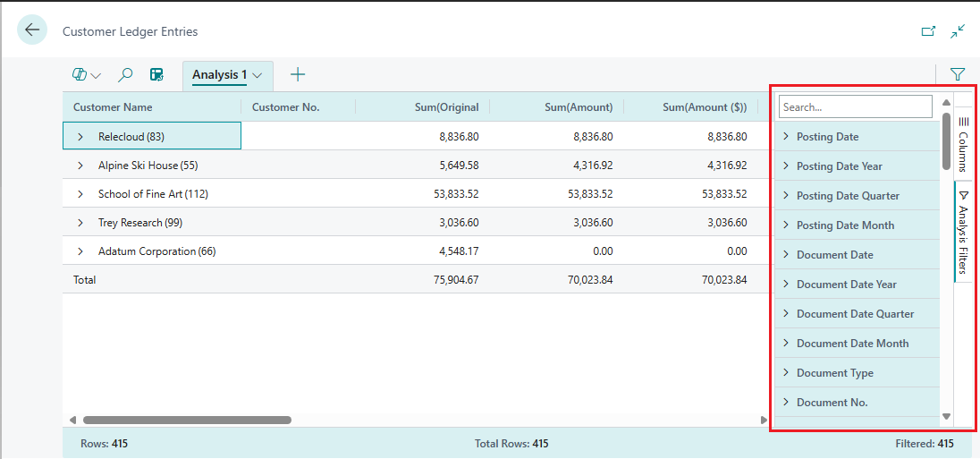Open the Copilot icon dropdown
980x459 pixels.
click(x=87, y=75)
